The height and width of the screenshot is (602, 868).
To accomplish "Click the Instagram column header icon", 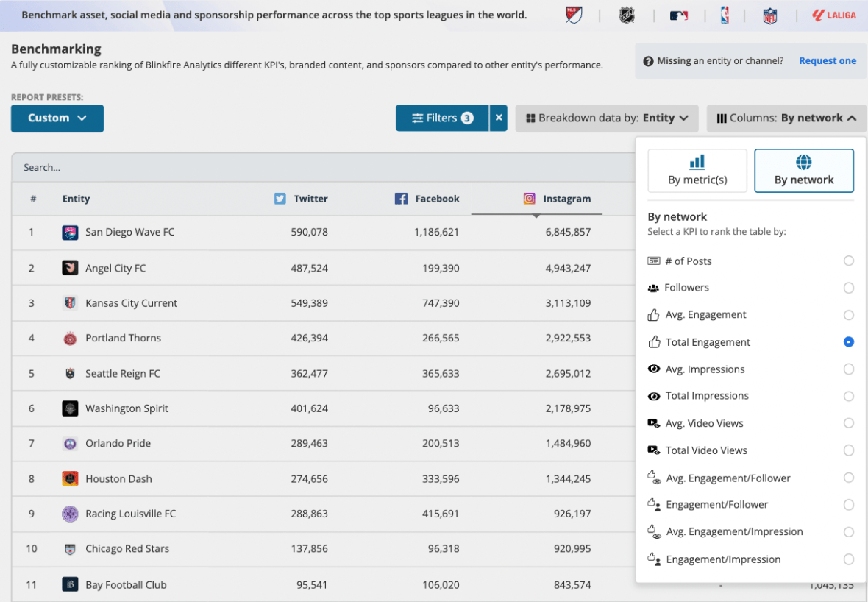I will tap(529, 198).
